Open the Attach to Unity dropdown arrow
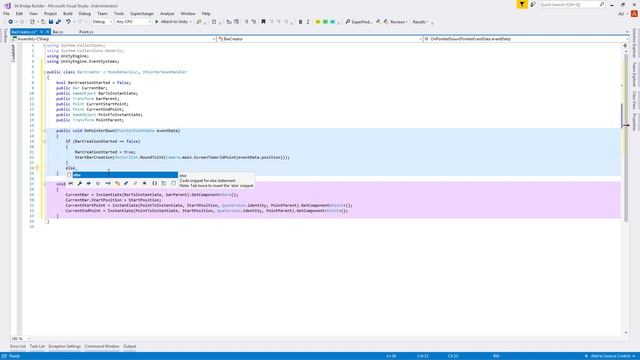Screen dimensions: 640x360 point(191,22)
